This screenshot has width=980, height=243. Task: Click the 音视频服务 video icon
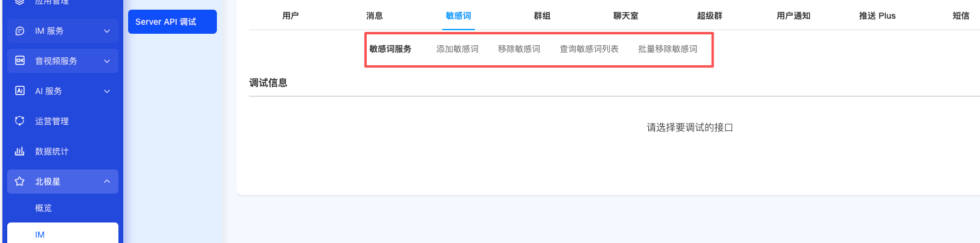tap(20, 61)
